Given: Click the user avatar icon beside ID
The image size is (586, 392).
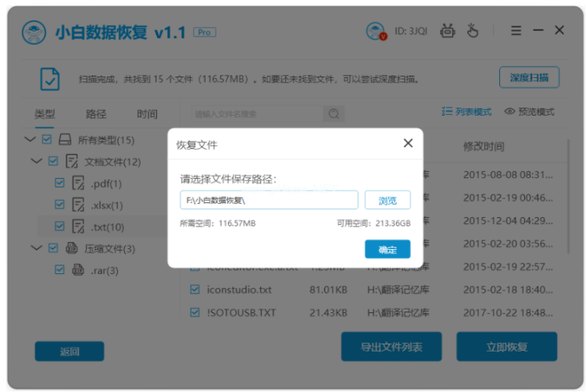Looking at the screenshot, I should coord(377,31).
